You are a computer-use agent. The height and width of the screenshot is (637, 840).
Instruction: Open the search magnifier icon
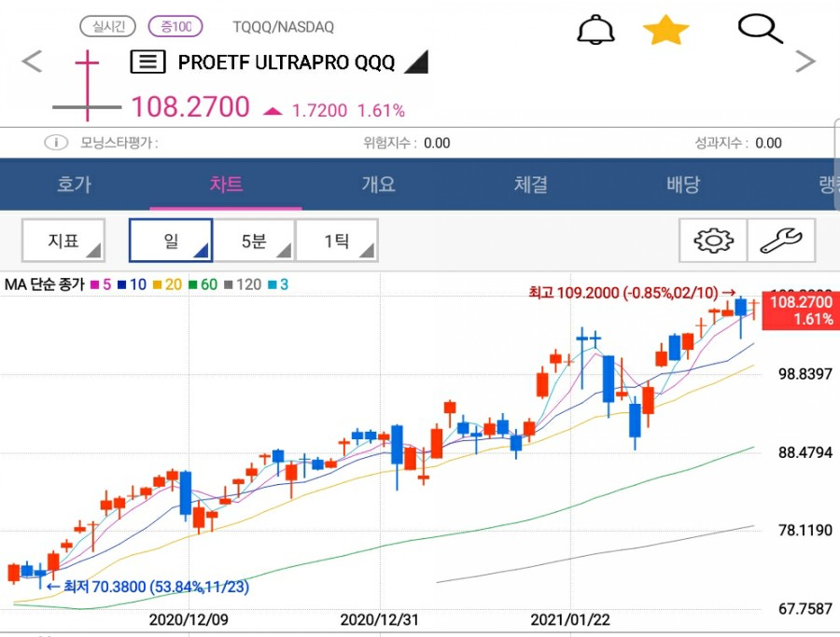(x=760, y=29)
